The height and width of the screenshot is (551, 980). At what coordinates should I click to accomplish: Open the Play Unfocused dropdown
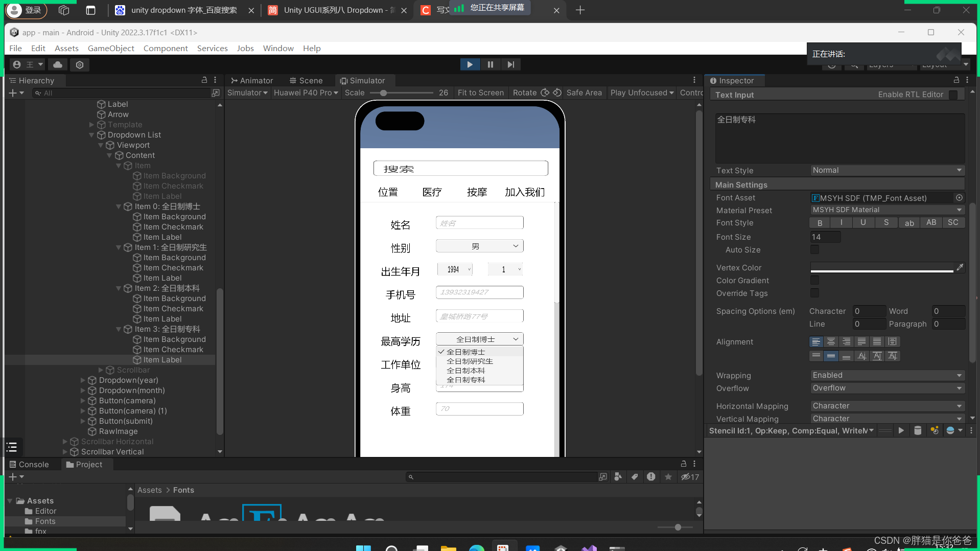(642, 93)
